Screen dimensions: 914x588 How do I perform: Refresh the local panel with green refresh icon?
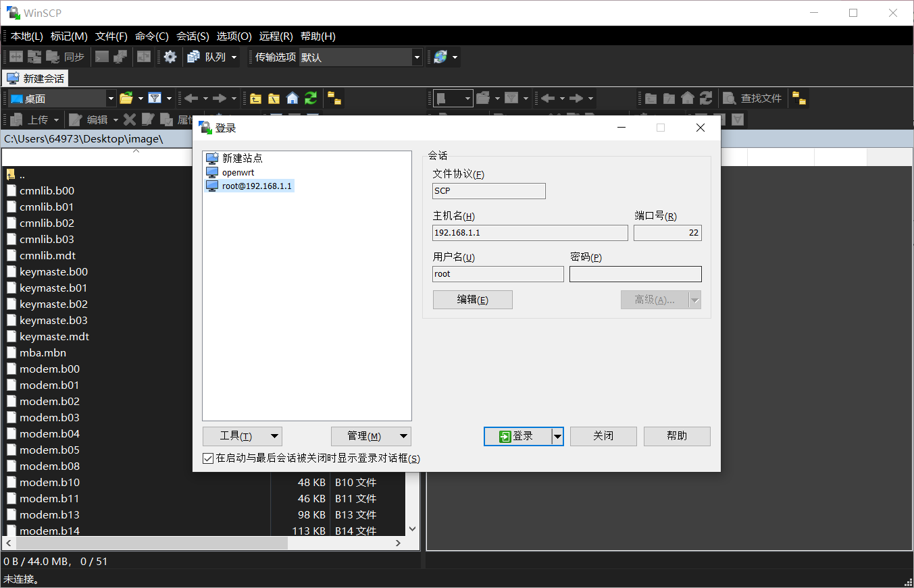pos(310,98)
